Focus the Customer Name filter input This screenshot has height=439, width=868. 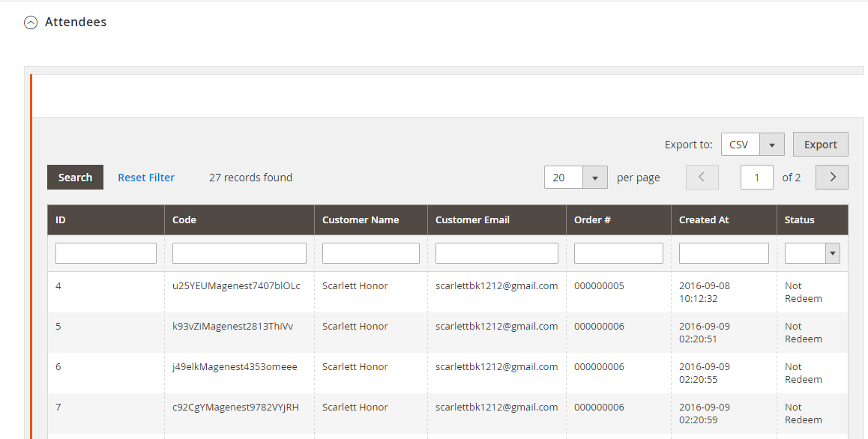coord(371,253)
